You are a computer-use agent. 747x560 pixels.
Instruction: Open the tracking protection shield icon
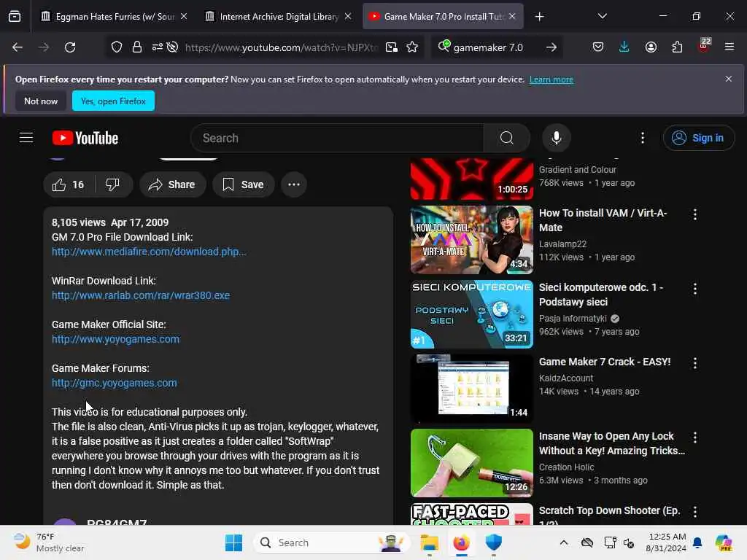[117, 47]
